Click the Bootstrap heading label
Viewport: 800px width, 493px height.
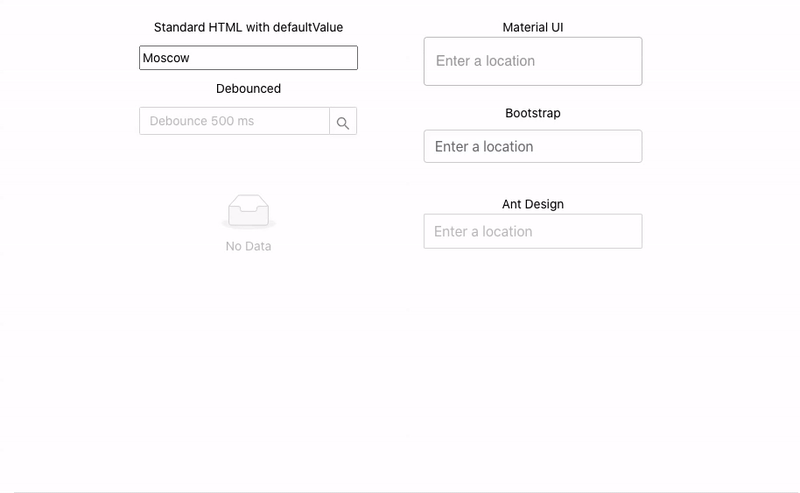(x=533, y=113)
